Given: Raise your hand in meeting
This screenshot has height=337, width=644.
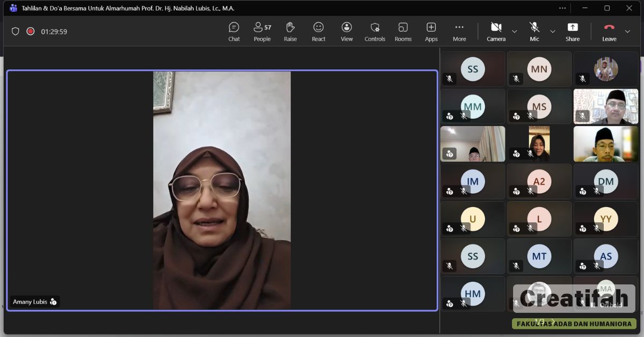Looking at the screenshot, I should [x=290, y=31].
